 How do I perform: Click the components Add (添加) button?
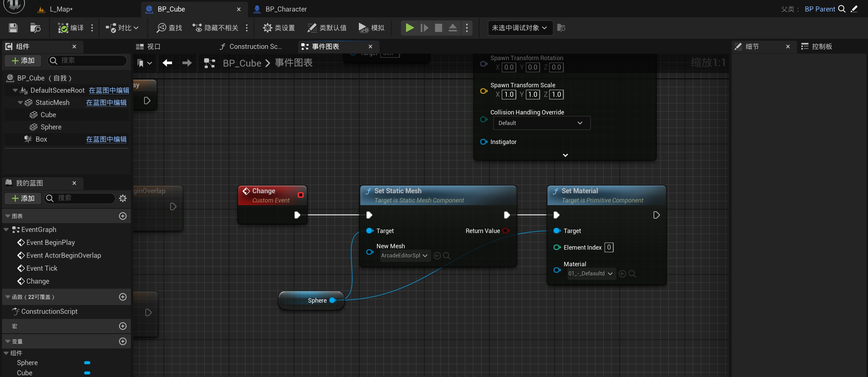tap(23, 60)
